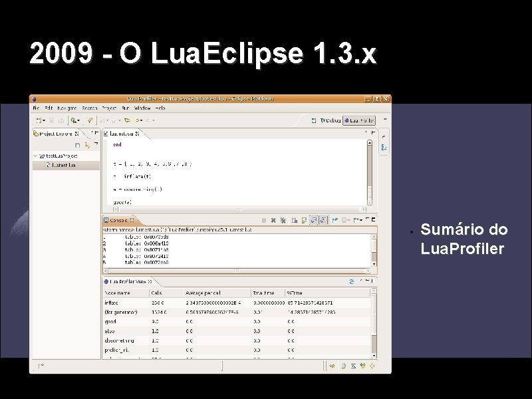Viewport: 532px width, 399px height.
Task: Click the Next Annotation toolbar icon
Action: [x=102, y=120]
